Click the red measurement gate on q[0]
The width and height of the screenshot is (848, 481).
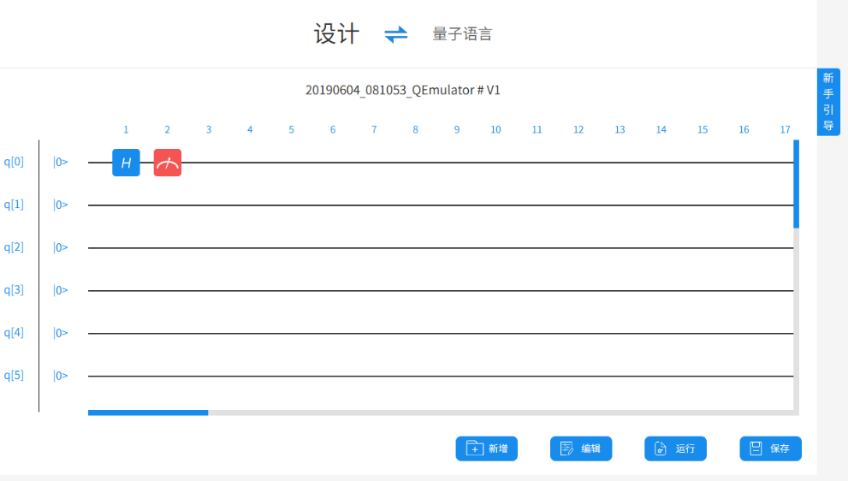167,162
